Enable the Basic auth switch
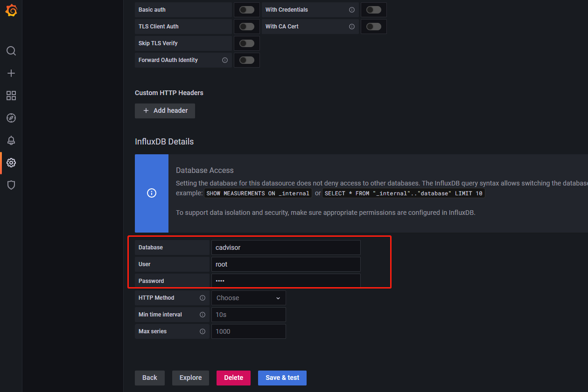This screenshot has height=392, width=588. coord(247,10)
